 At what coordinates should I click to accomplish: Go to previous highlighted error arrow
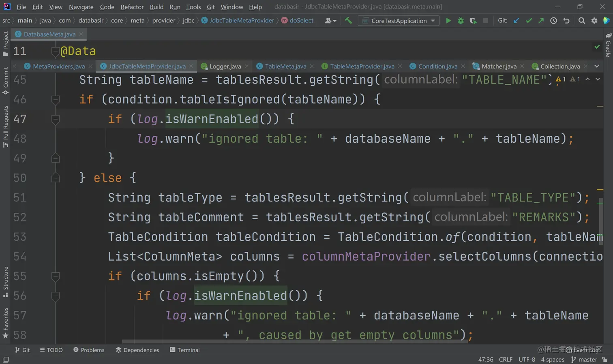click(x=587, y=79)
